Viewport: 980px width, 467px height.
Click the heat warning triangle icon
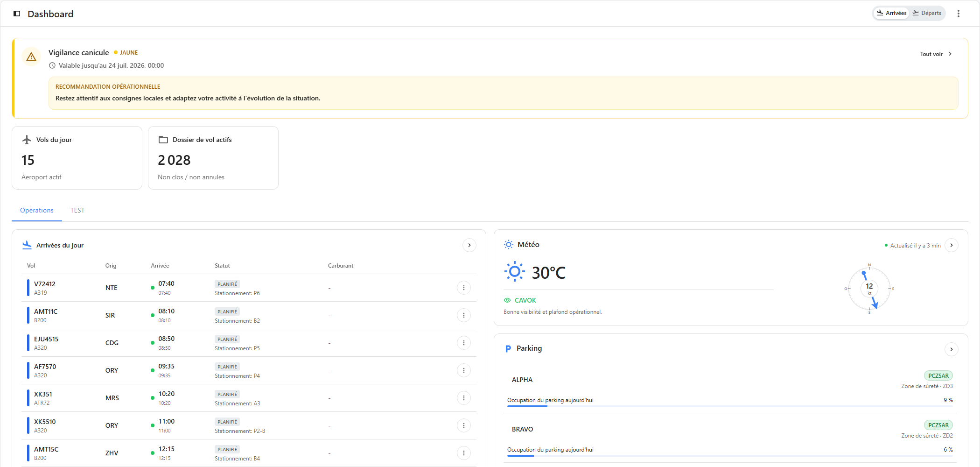coord(31,57)
